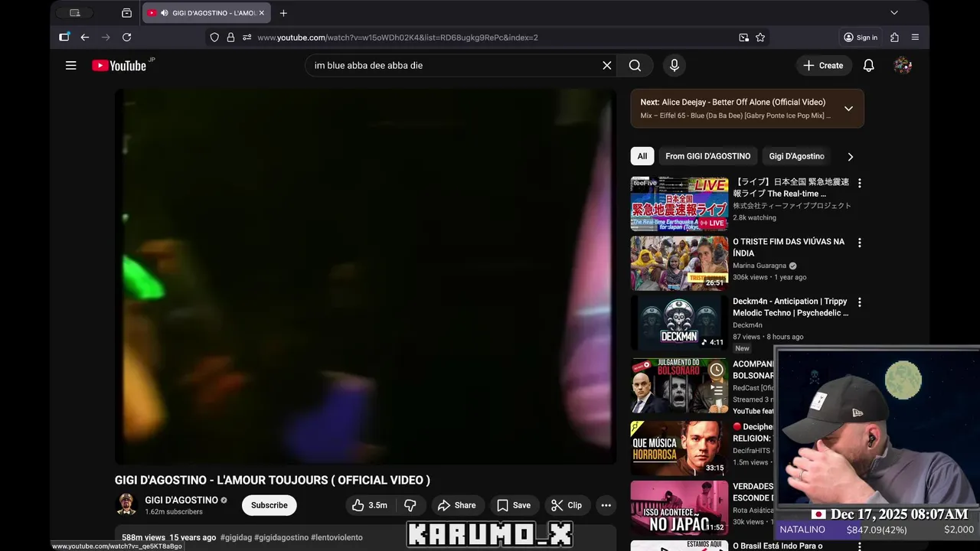
Task: Open the channel avatar under the video
Action: [126, 505]
